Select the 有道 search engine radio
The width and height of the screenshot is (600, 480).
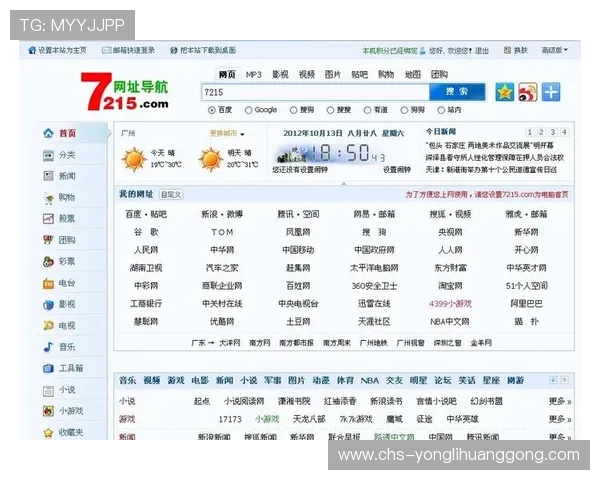(x=367, y=110)
